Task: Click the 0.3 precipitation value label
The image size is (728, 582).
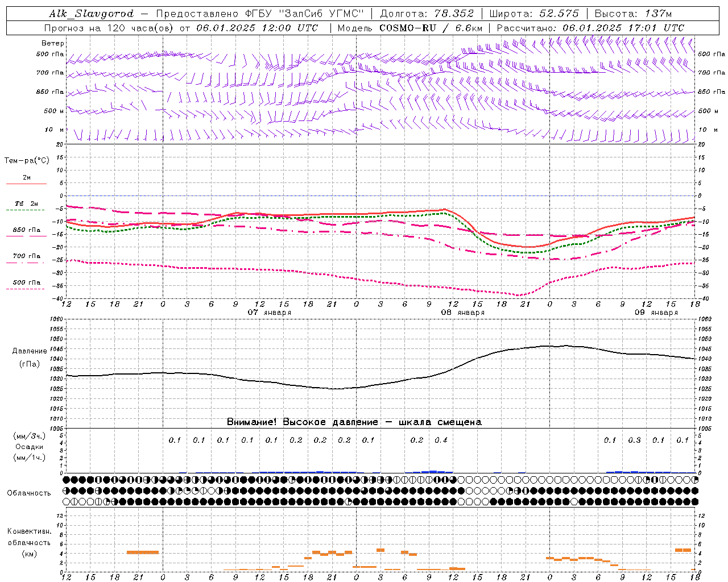Action: pyautogui.click(x=634, y=440)
